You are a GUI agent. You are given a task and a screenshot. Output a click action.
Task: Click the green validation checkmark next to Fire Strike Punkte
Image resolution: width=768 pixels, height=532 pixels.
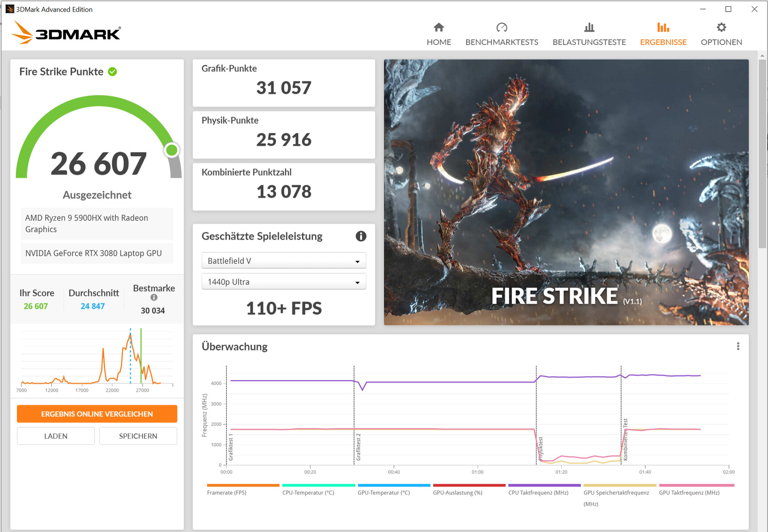pyautogui.click(x=113, y=71)
